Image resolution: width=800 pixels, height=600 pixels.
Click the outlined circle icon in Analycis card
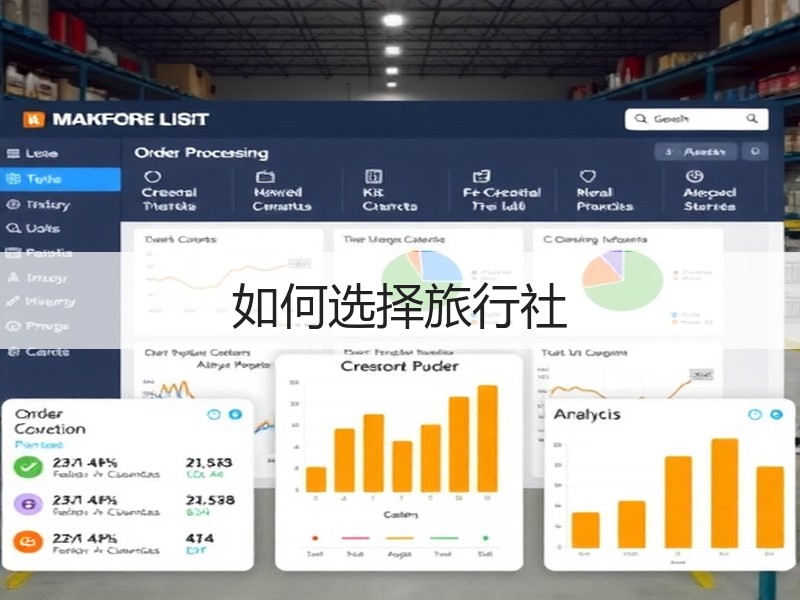(x=755, y=415)
